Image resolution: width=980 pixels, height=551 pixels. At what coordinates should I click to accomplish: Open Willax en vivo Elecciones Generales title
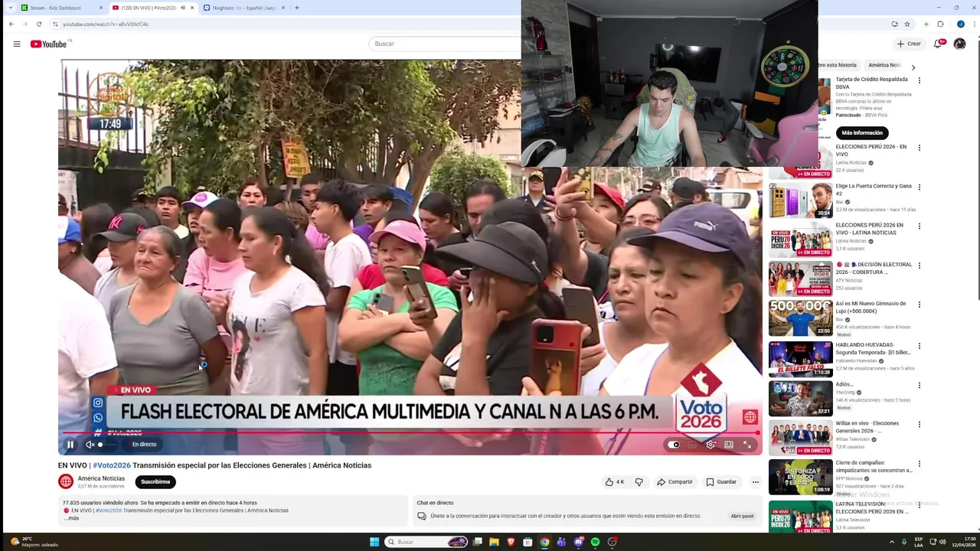[868, 427]
